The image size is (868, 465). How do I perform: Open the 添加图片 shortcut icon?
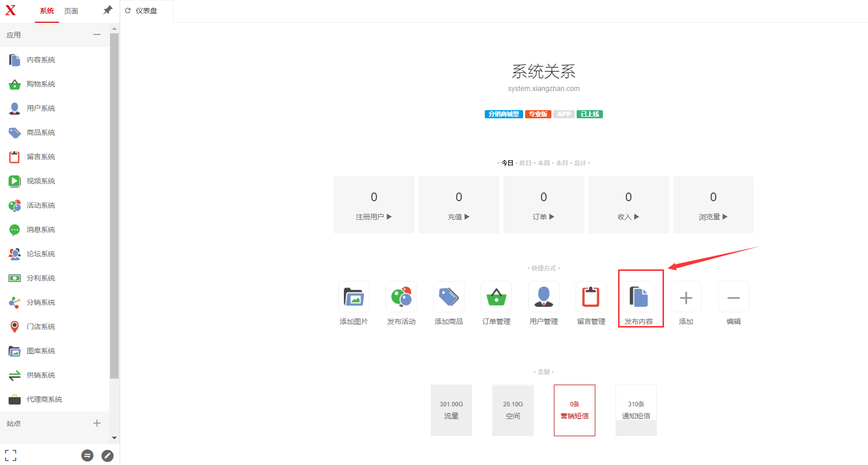click(353, 297)
